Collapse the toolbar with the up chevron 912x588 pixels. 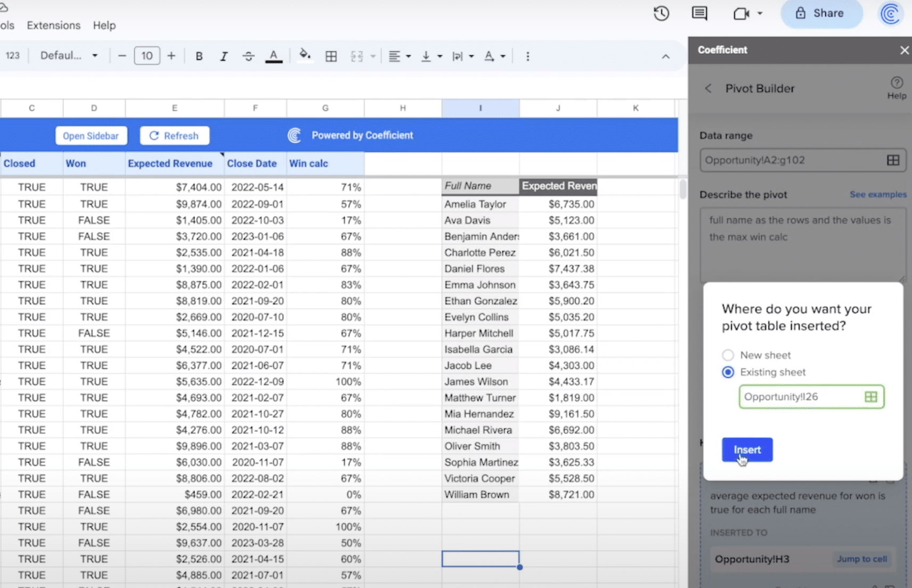(665, 56)
